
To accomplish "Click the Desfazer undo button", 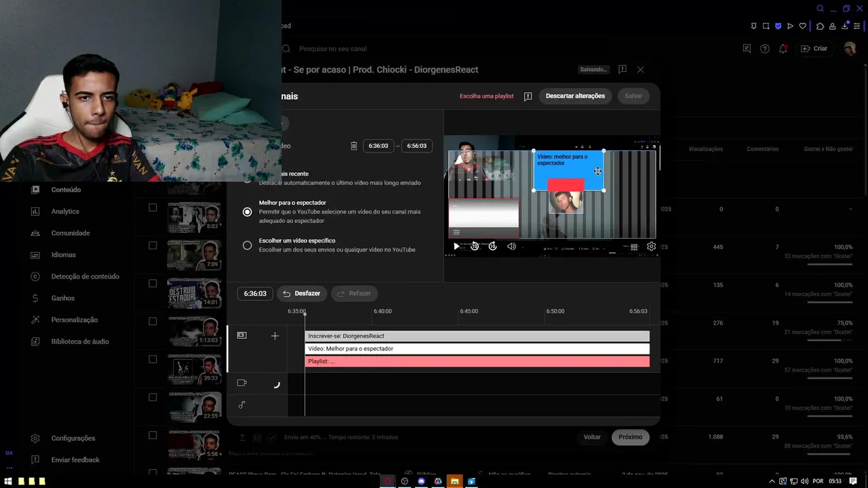I will click(302, 293).
